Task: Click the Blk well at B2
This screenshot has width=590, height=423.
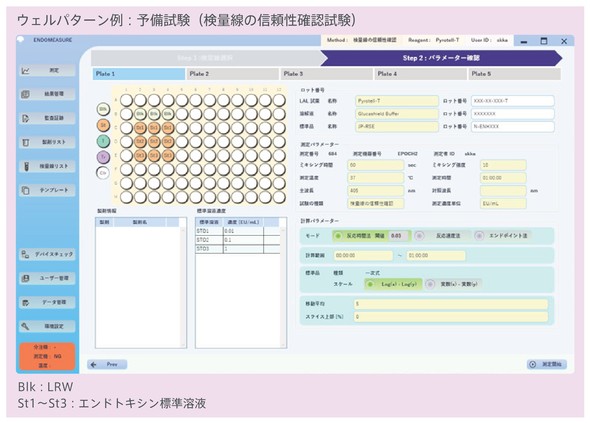Action: point(140,114)
